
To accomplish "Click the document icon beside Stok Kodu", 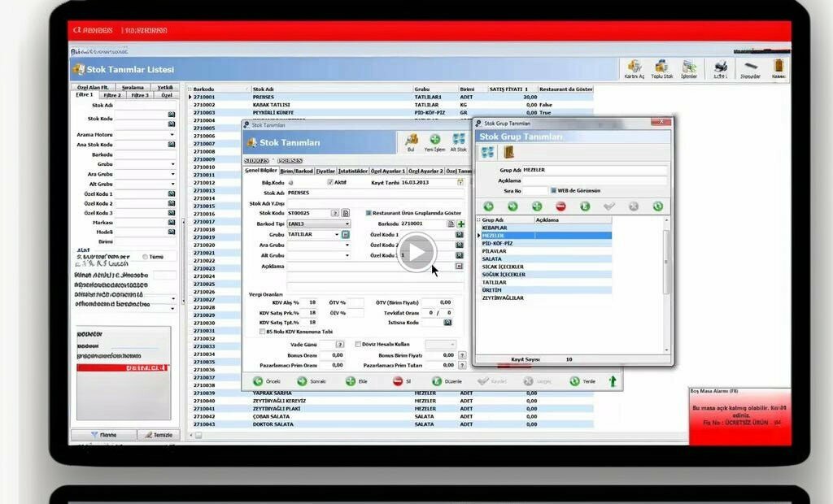I will tap(345, 213).
